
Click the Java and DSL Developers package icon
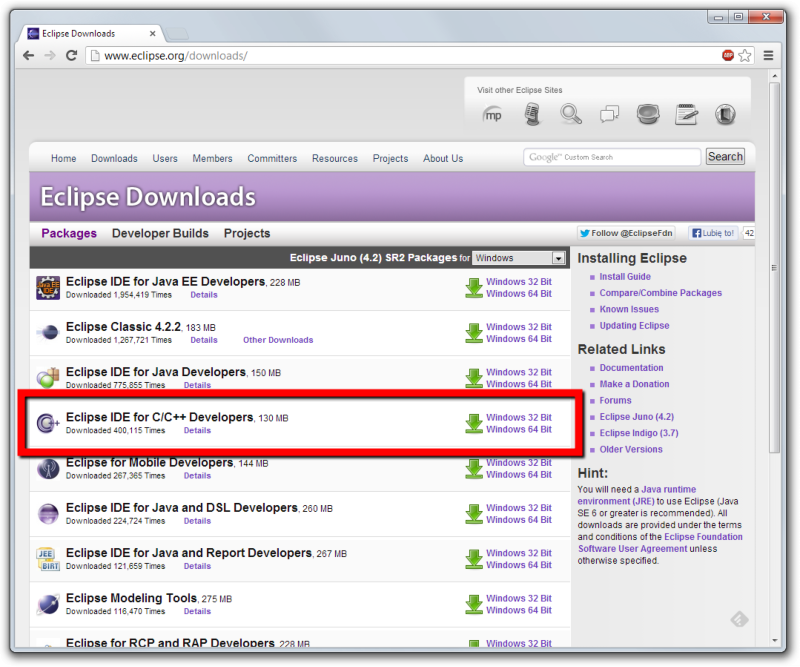click(x=48, y=513)
